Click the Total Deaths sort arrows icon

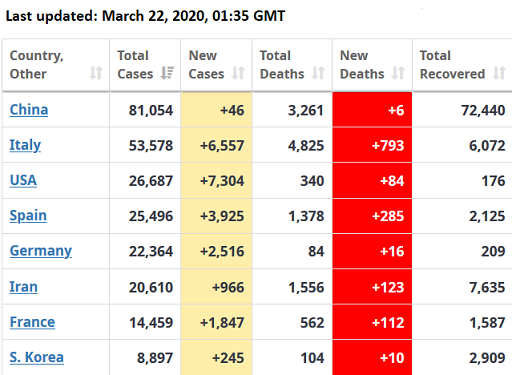point(318,73)
